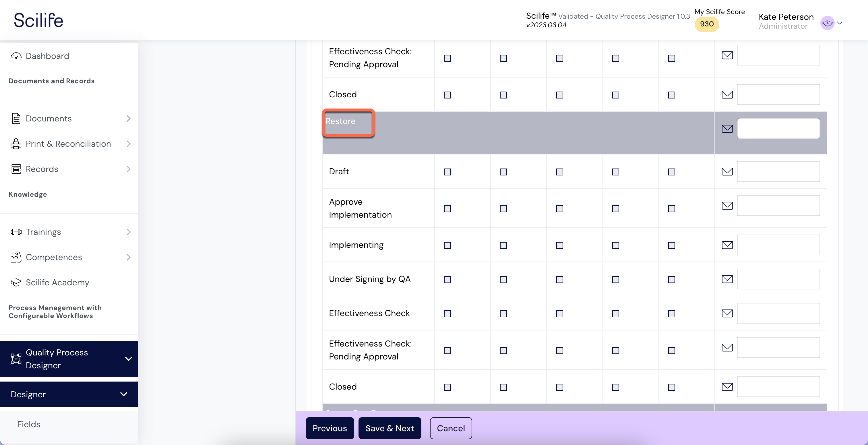Click the 930 Scilife Score badge
The image size is (868, 445).
click(x=707, y=24)
